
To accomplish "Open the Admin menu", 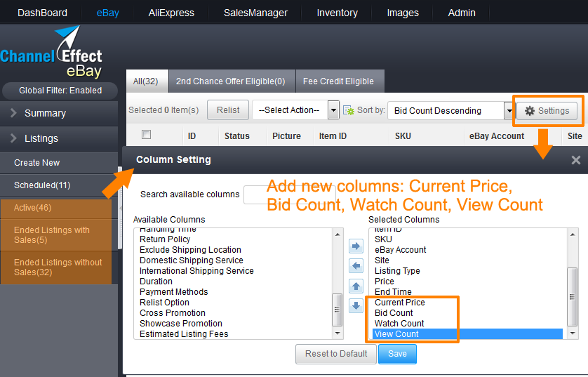I will [462, 13].
